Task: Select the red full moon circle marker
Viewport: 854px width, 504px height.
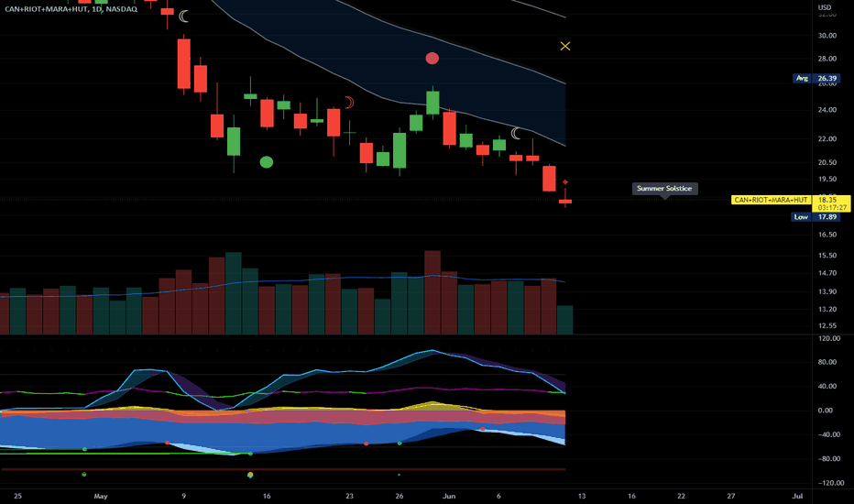Action: point(432,59)
